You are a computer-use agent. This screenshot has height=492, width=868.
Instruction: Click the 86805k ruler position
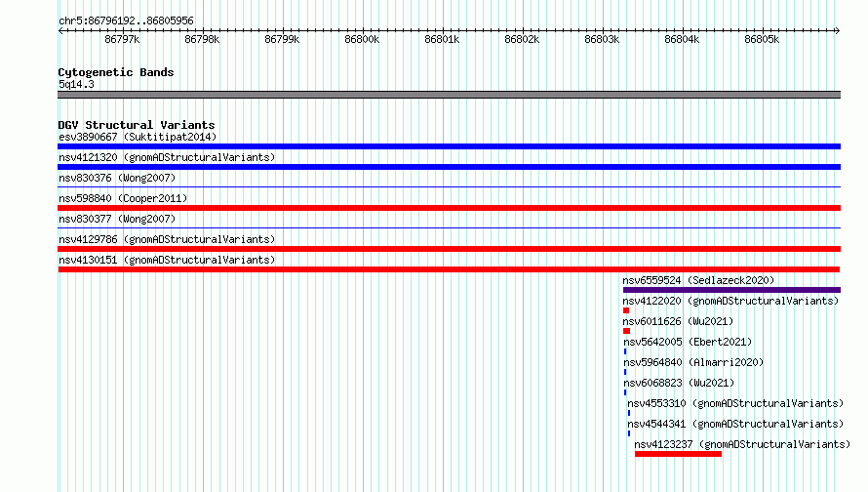pos(762,39)
